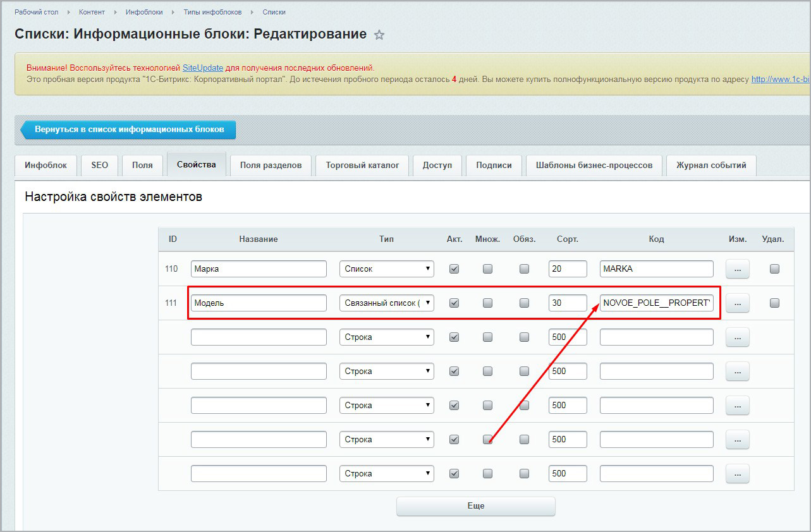Screen dimensions: 811x532
Task: Open edit dialog for Модель property
Action: point(738,303)
